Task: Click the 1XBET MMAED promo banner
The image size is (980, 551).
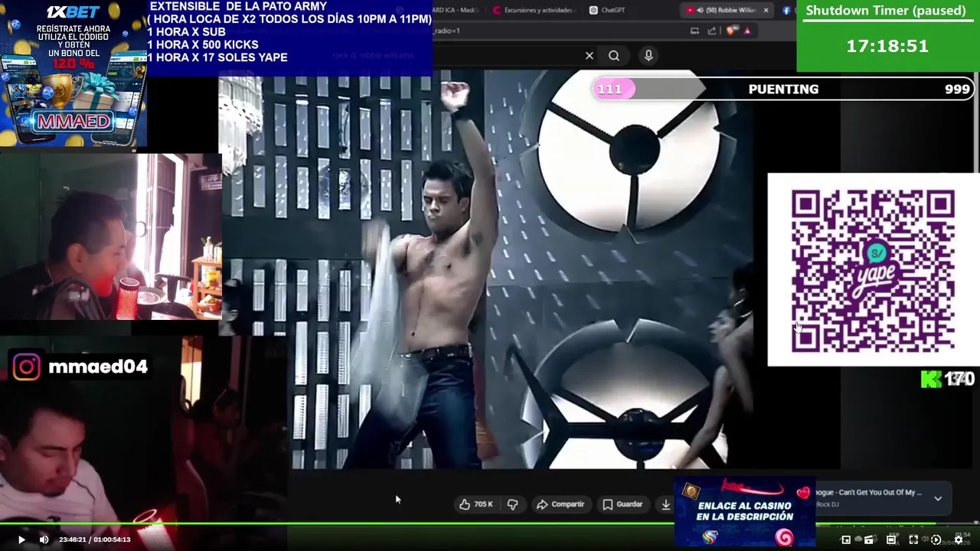Action: [x=73, y=73]
